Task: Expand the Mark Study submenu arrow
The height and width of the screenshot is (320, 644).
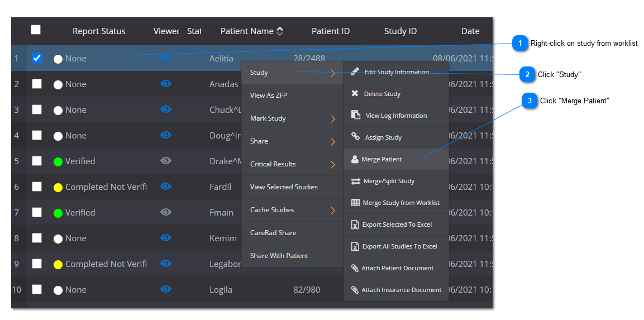Action: [x=333, y=119]
